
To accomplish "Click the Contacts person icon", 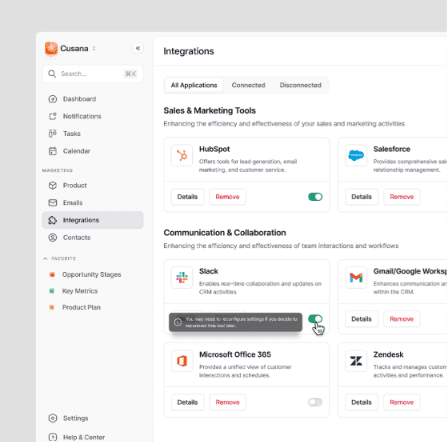I will pos(53,237).
